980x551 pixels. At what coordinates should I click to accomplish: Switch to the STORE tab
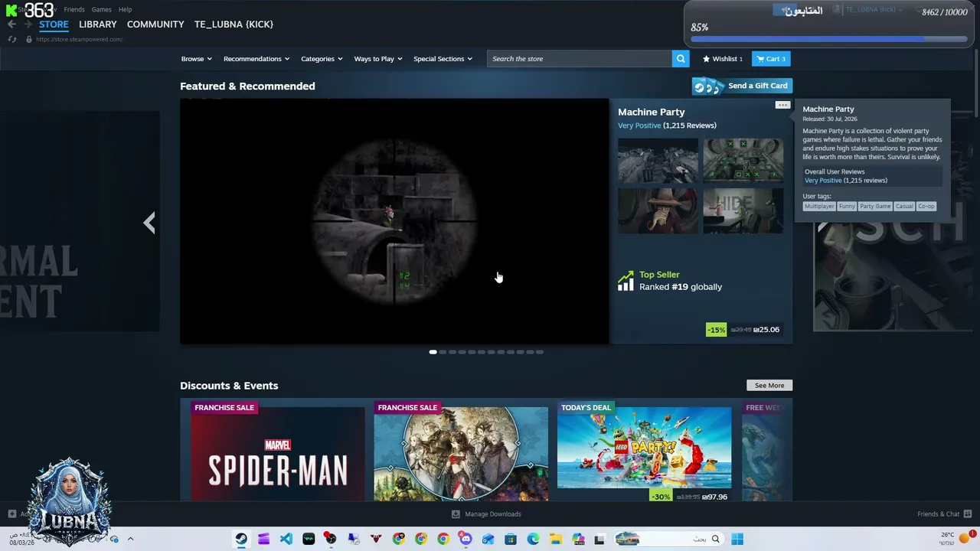[54, 24]
